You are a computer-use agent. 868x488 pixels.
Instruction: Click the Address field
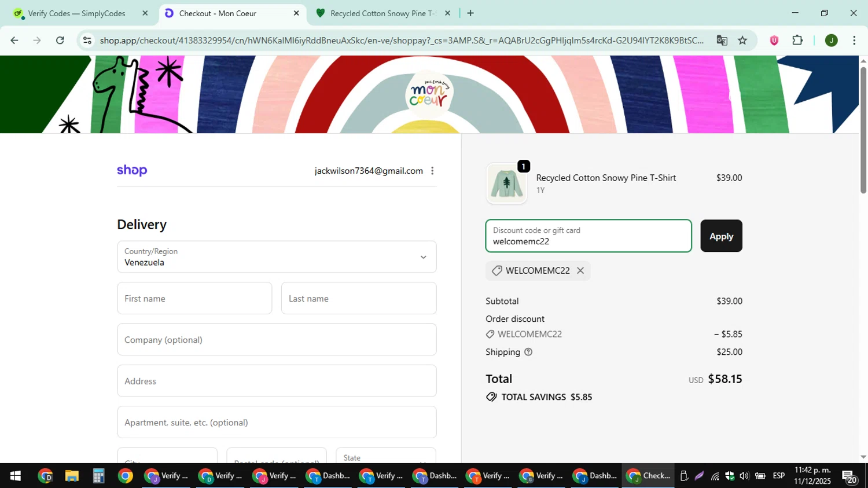(x=277, y=381)
